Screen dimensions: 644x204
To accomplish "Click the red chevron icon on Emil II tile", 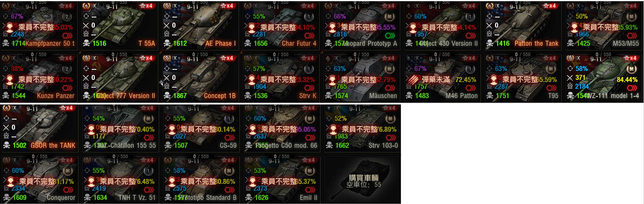I will click(310, 190).
